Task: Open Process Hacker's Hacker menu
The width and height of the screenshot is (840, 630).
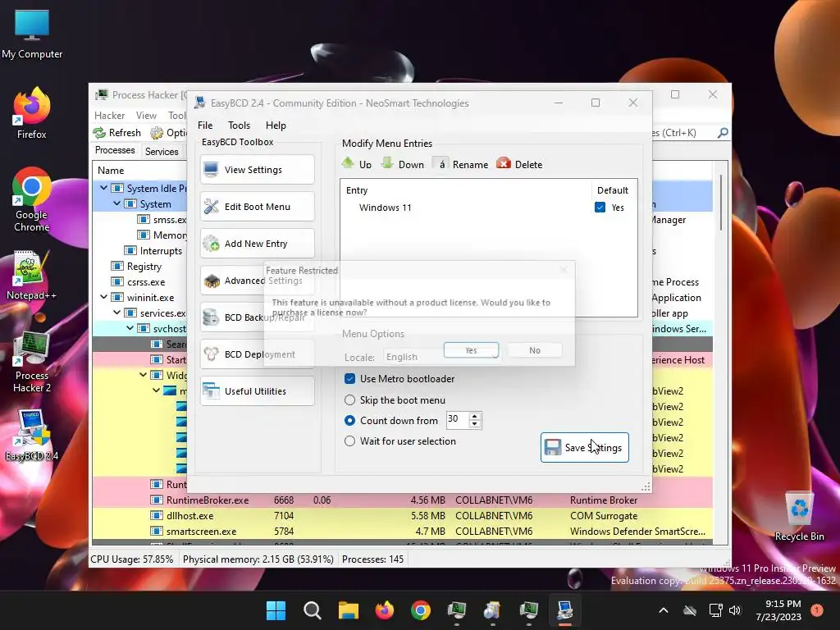Action: pyautogui.click(x=109, y=116)
